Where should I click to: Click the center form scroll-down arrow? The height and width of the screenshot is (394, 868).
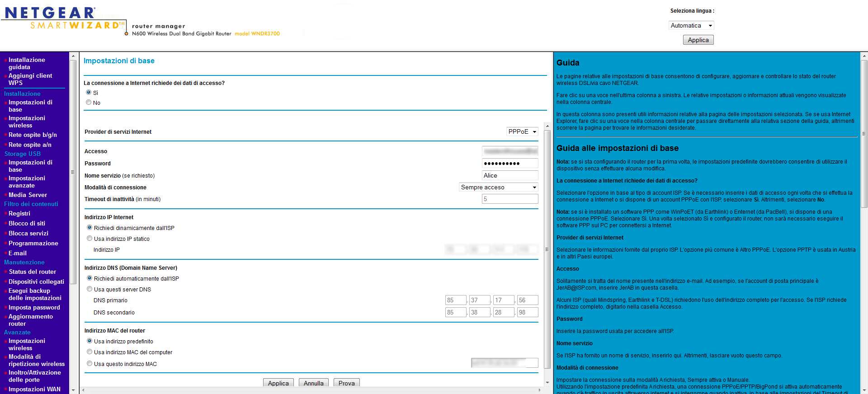547,382
